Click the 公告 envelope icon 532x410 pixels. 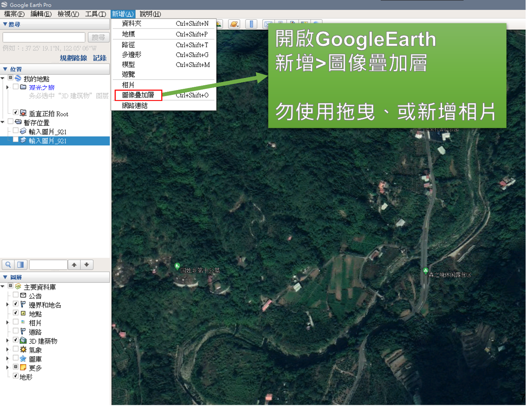point(23,295)
